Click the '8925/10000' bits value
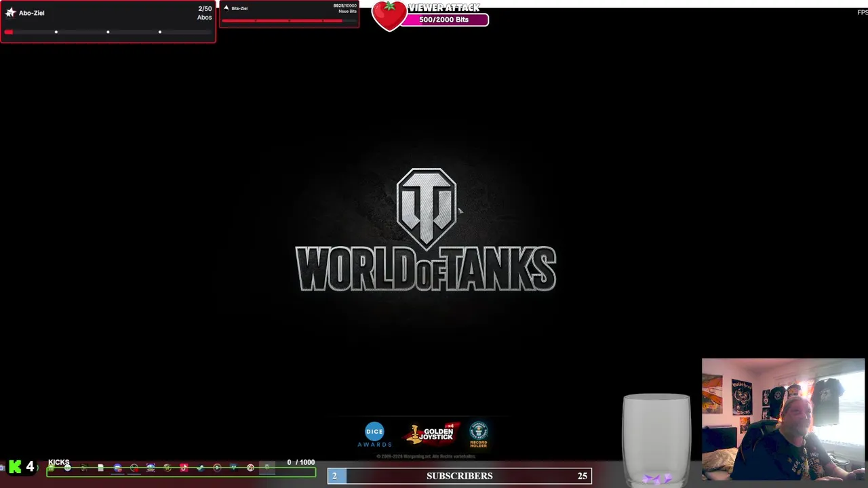The height and width of the screenshot is (488, 868). 345,5
